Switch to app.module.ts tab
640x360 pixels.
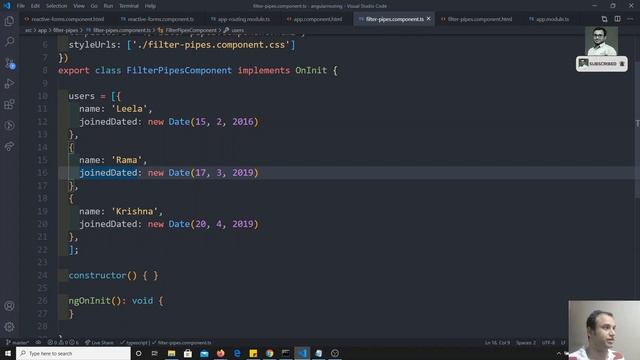point(549,19)
